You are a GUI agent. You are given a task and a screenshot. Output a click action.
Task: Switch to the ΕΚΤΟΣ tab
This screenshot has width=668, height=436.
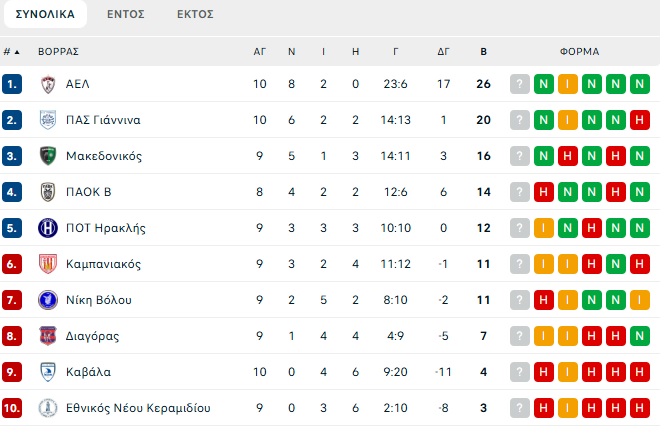tap(195, 14)
